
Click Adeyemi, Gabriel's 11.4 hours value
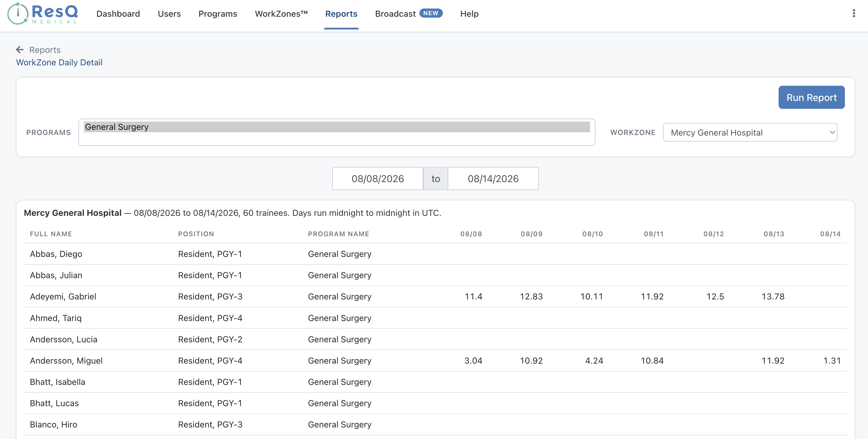(473, 296)
